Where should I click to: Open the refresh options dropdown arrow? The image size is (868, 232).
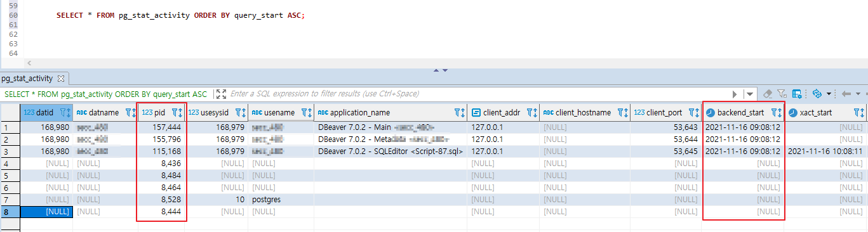pos(829,94)
